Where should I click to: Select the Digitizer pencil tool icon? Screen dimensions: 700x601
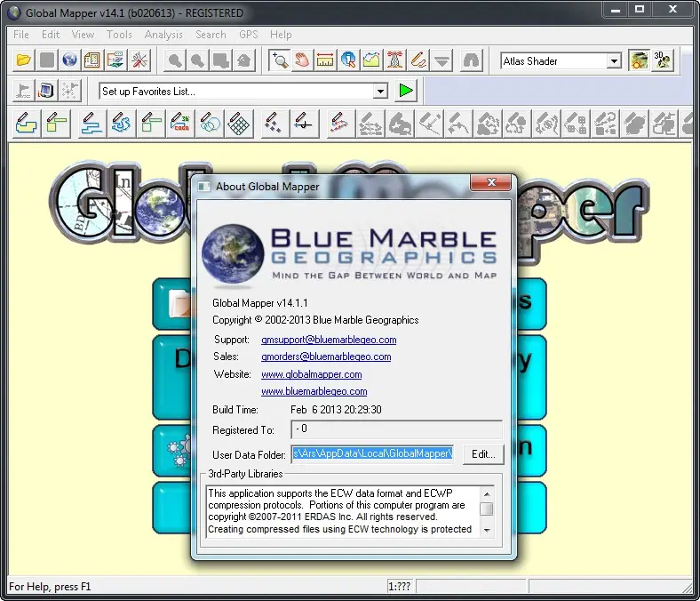click(418, 60)
